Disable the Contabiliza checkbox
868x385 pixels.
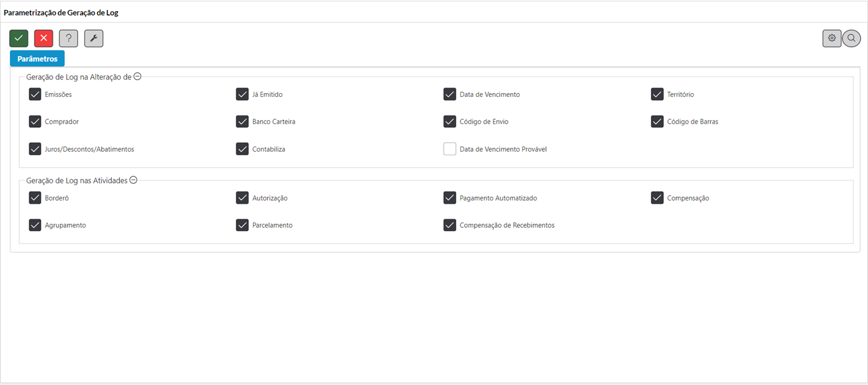point(242,149)
